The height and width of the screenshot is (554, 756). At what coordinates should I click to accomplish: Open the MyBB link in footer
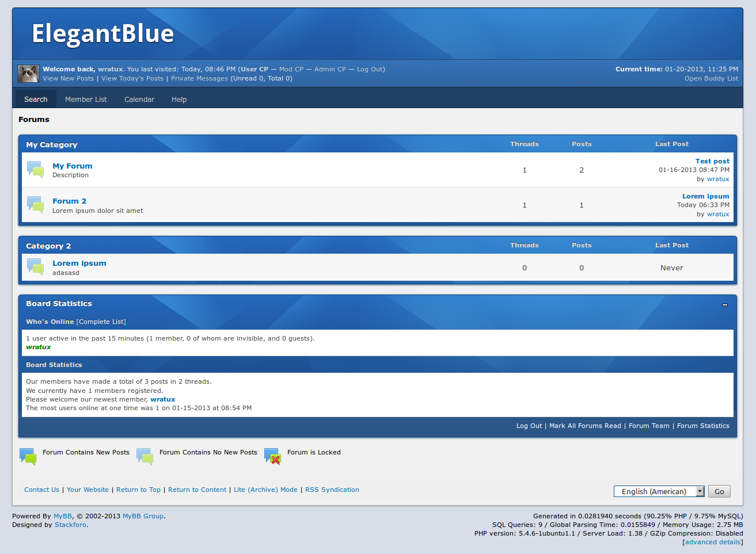[x=63, y=516]
